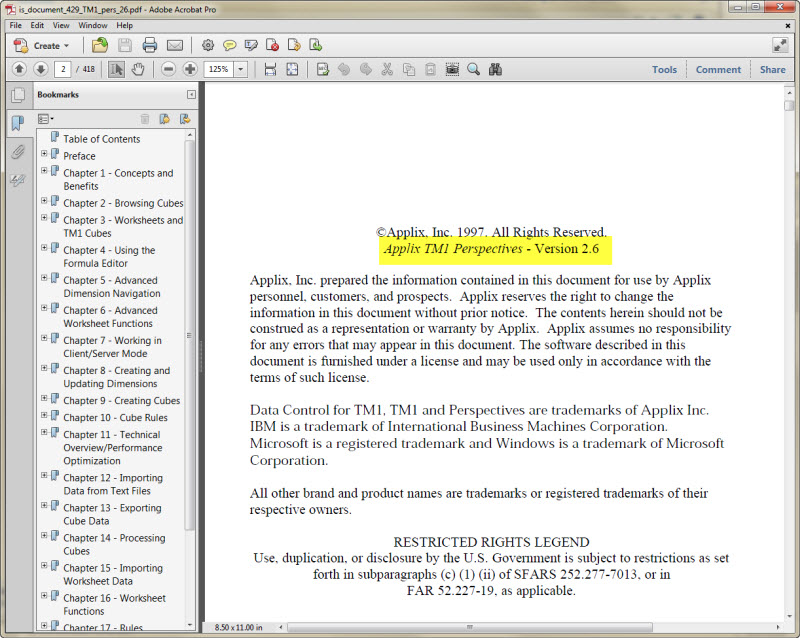Click the Print icon in toolbar
Image resolution: width=800 pixels, height=638 pixels.
pyautogui.click(x=150, y=45)
